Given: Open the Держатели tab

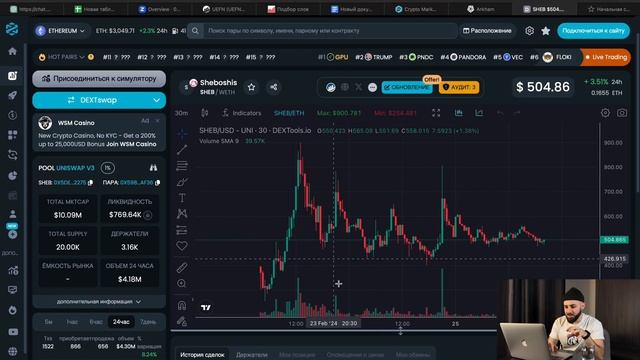Looking at the screenshot, I should [251, 355].
